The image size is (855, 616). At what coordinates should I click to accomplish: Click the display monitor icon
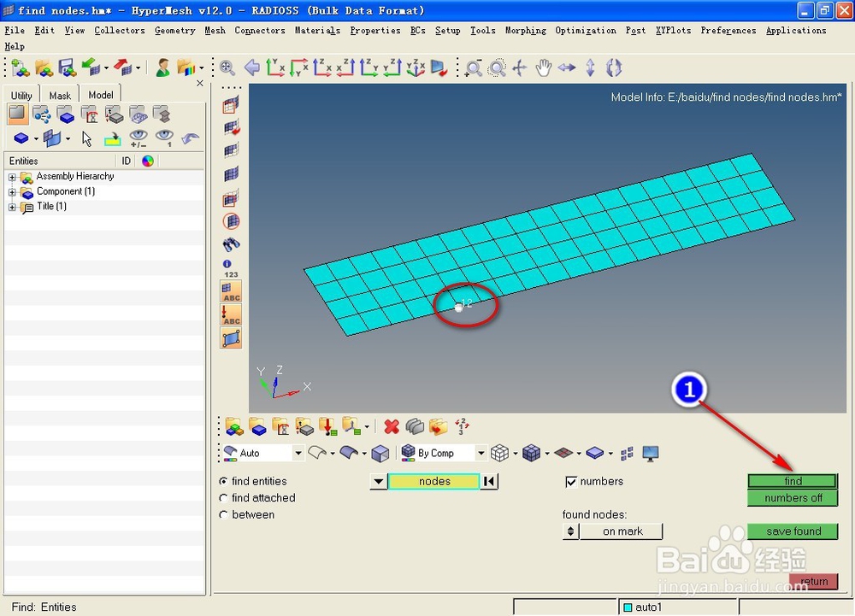click(650, 453)
